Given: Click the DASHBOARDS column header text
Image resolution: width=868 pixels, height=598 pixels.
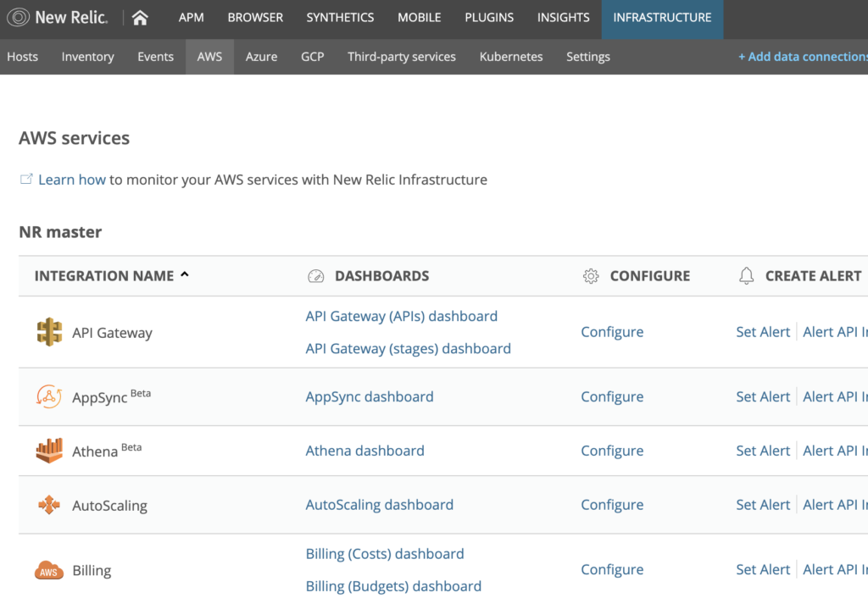Looking at the screenshot, I should click(382, 276).
